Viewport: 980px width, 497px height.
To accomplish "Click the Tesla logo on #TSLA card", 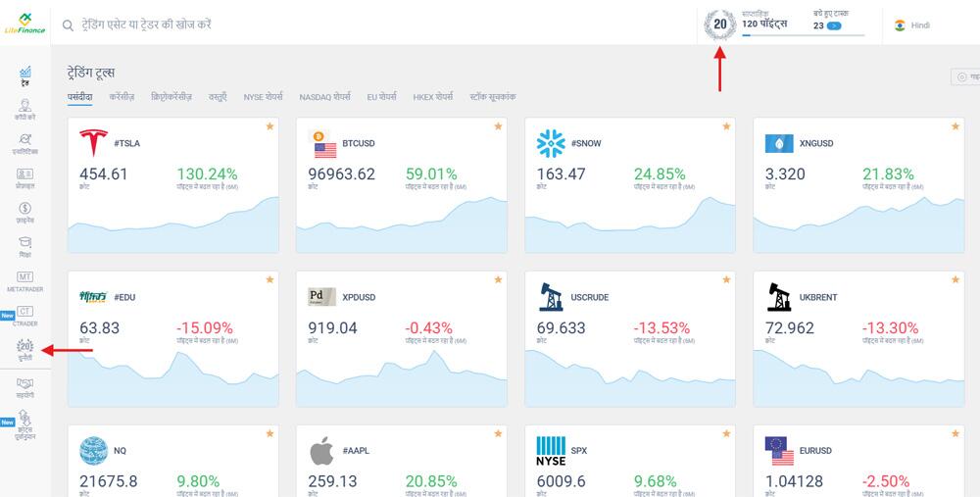I will point(94,143).
